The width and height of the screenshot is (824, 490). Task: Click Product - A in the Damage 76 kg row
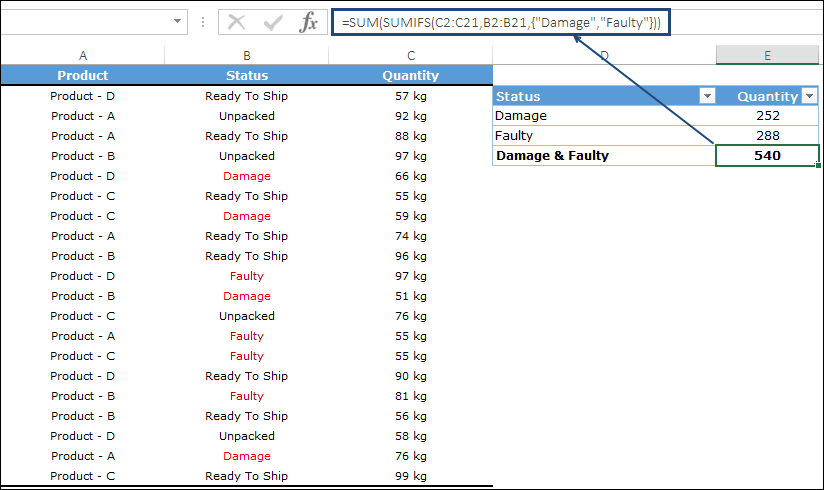[83, 455]
